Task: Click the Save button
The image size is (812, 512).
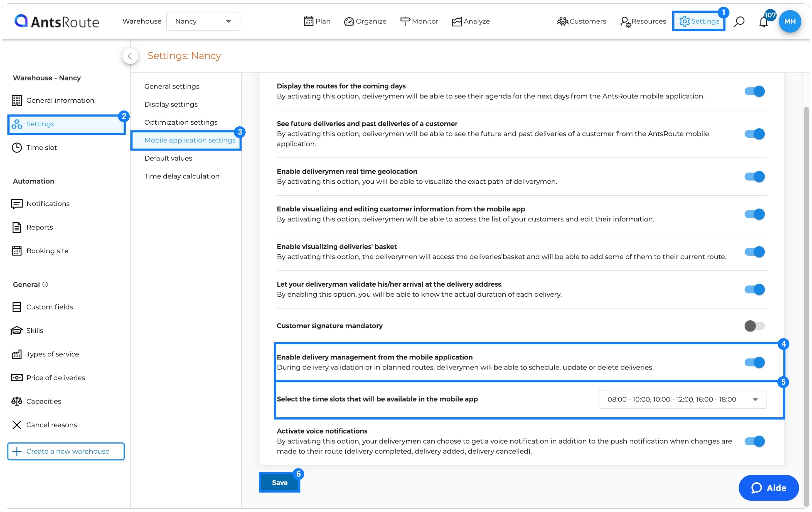Action: pos(280,483)
